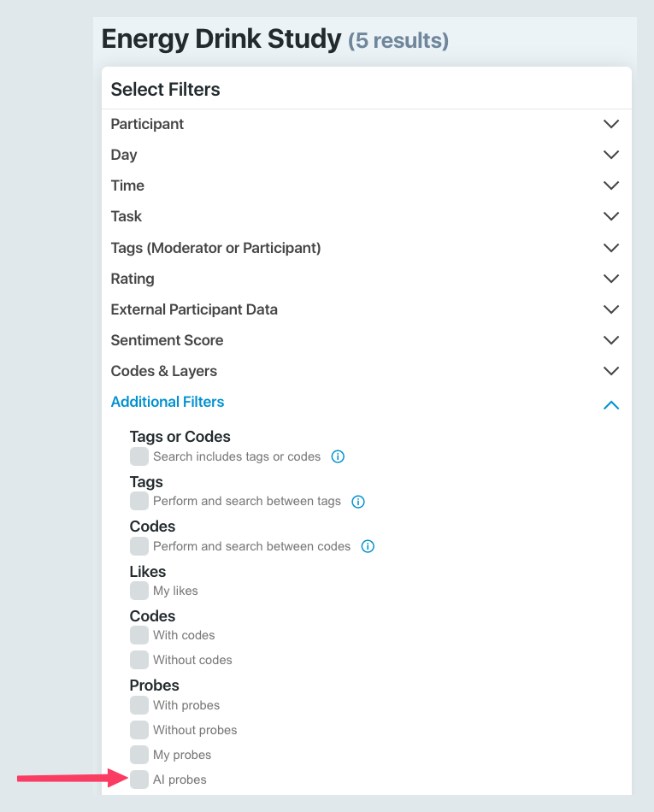Click info icon next to Perform and search between codes
This screenshot has width=654, height=812.
coord(368,546)
